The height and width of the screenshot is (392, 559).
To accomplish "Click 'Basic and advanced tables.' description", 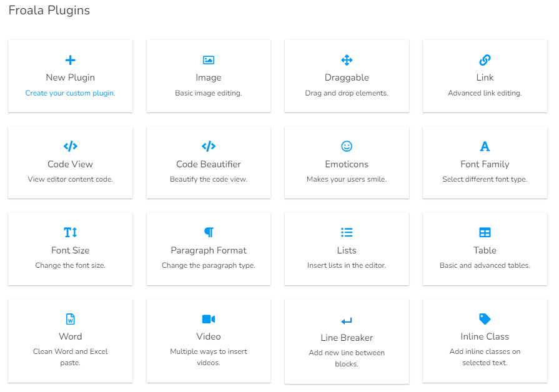I will [x=485, y=265].
